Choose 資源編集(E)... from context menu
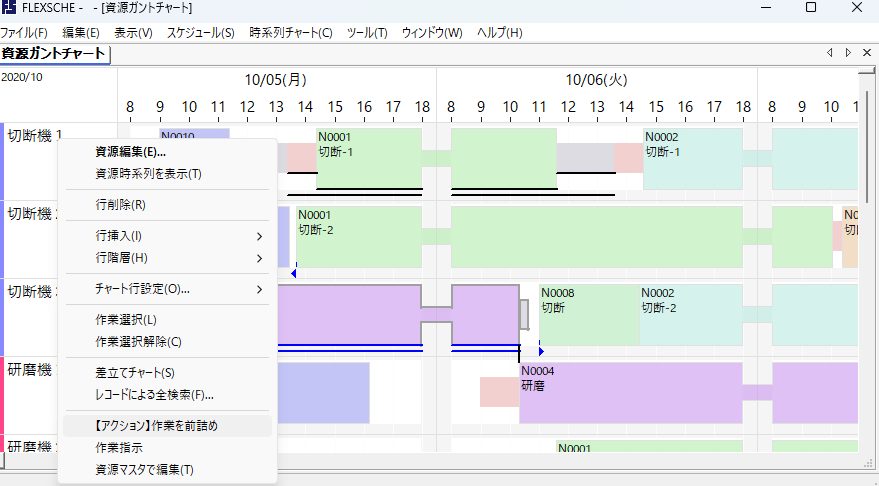This screenshot has height=486, width=879. tap(167, 152)
